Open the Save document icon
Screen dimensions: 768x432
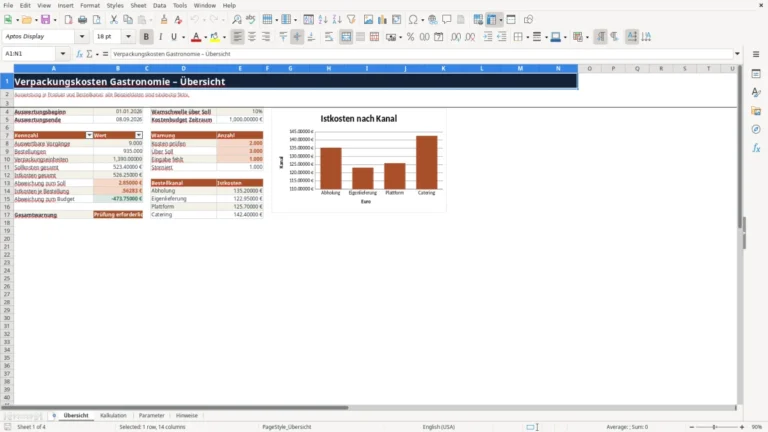[45, 20]
